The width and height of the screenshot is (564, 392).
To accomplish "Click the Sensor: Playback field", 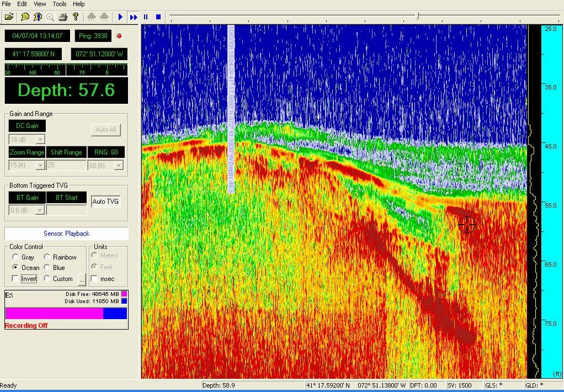I will [67, 233].
